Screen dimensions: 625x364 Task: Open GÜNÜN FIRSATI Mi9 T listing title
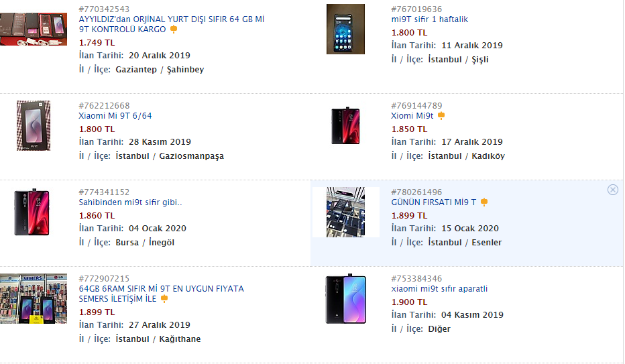[x=433, y=202]
